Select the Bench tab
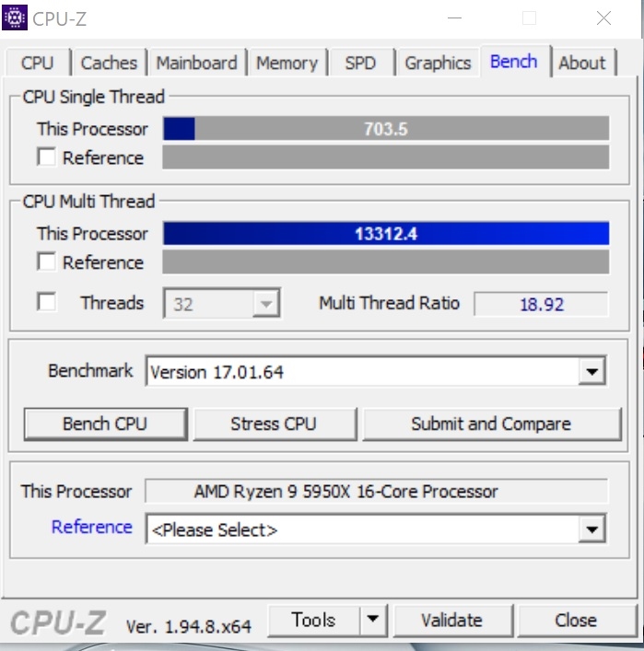The height and width of the screenshot is (651, 644). pos(514,62)
